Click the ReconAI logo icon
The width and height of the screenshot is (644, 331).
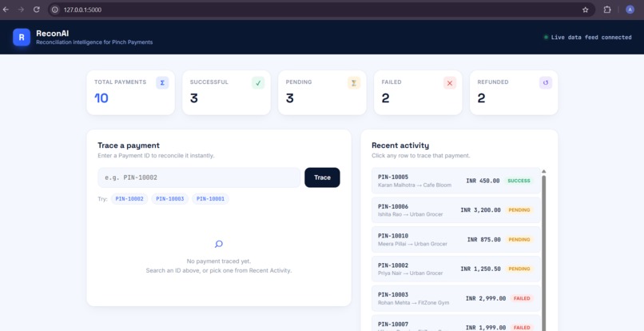(22, 37)
